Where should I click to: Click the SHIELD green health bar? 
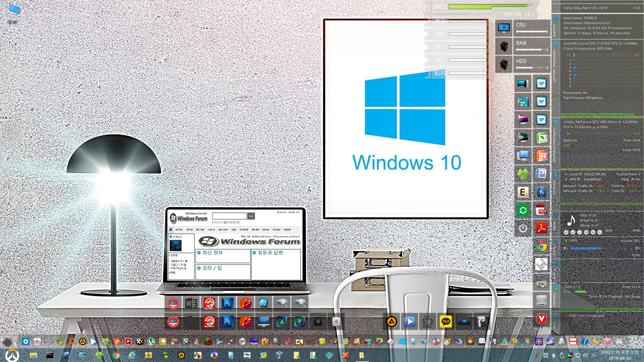coord(490,6)
